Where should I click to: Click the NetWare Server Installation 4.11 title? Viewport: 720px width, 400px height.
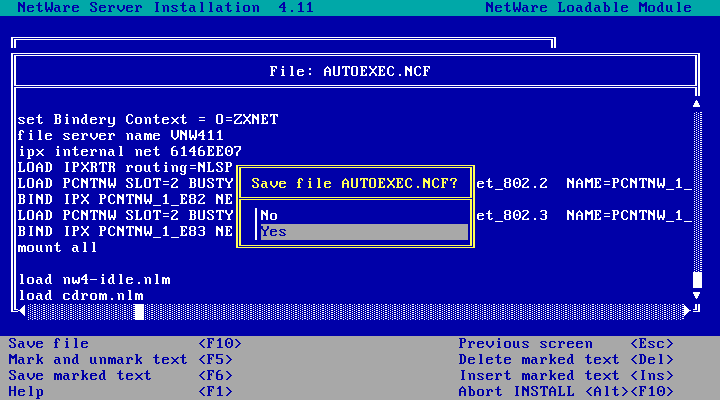(166, 8)
